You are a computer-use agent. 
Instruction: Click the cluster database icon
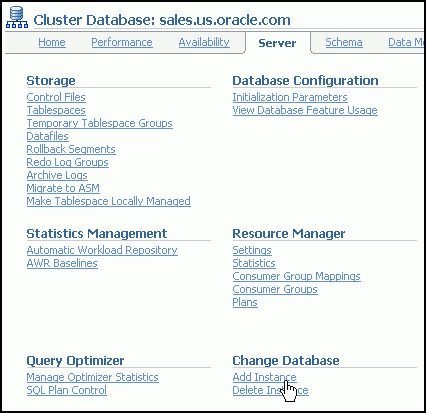pos(17,17)
